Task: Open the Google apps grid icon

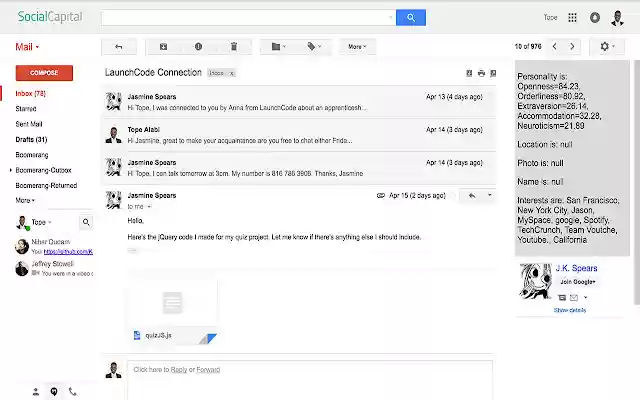Action: (x=572, y=18)
